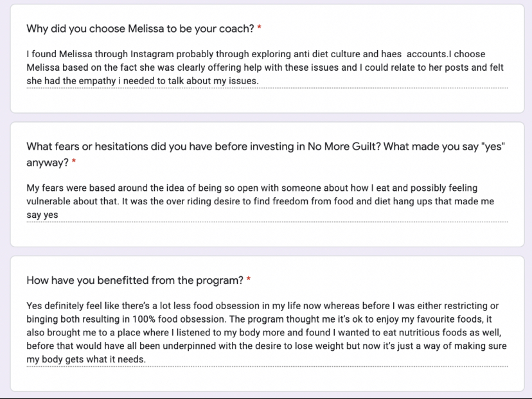The width and height of the screenshot is (532, 399).
Task: Click the "How have you benefitted from the program?" heading
Action: [135, 280]
